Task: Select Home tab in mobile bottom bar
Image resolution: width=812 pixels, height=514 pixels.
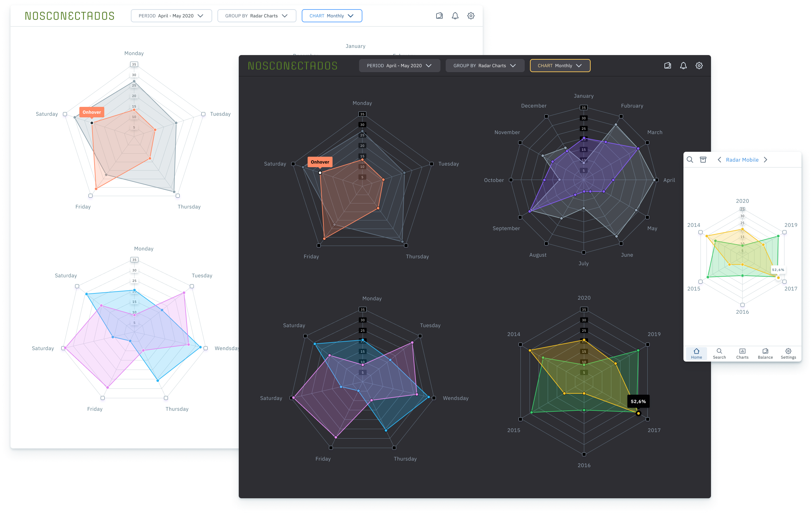Action: point(696,354)
